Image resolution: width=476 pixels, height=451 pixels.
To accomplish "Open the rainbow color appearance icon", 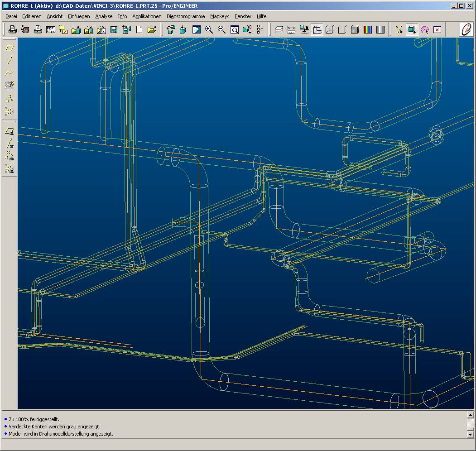I will tap(368, 29).
